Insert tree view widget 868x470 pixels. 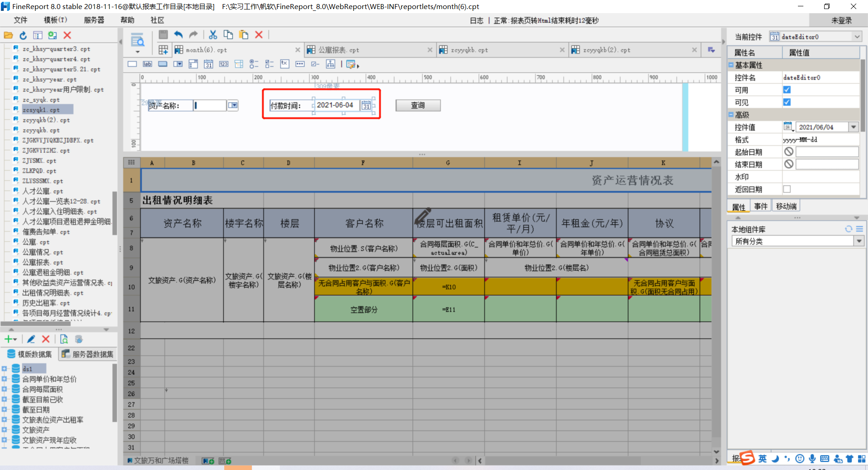pos(330,64)
